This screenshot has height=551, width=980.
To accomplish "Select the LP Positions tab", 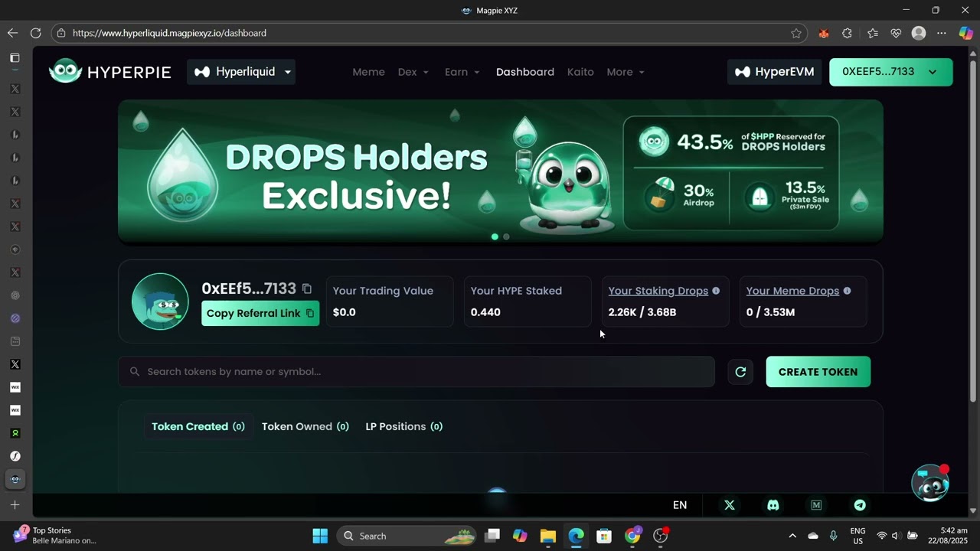I will click(x=404, y=426).
